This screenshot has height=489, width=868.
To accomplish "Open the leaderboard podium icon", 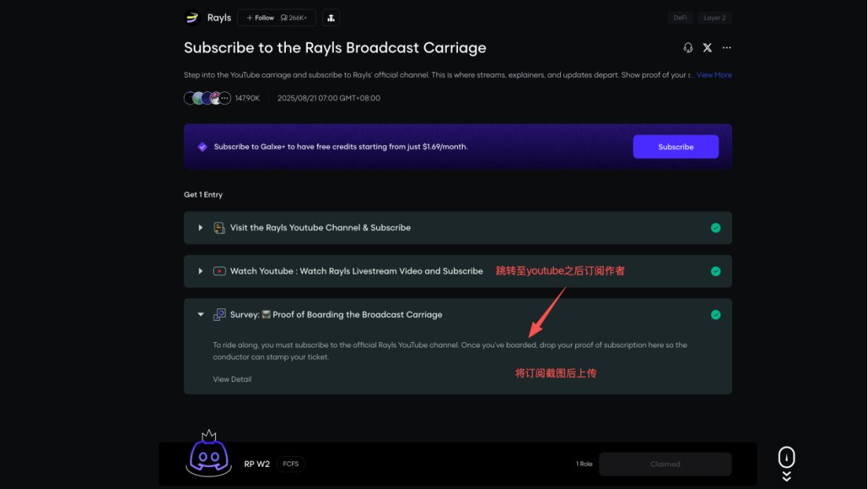I will tap(331, 18).
